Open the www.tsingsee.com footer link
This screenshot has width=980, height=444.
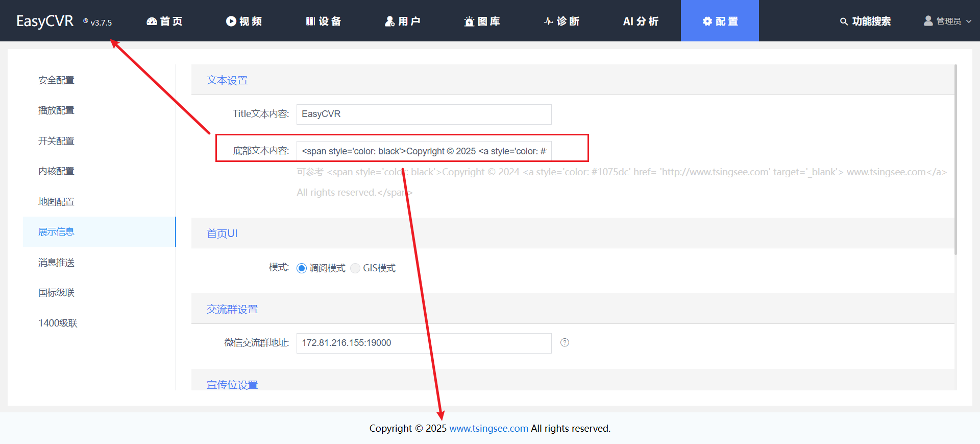(x=488, y=428)
